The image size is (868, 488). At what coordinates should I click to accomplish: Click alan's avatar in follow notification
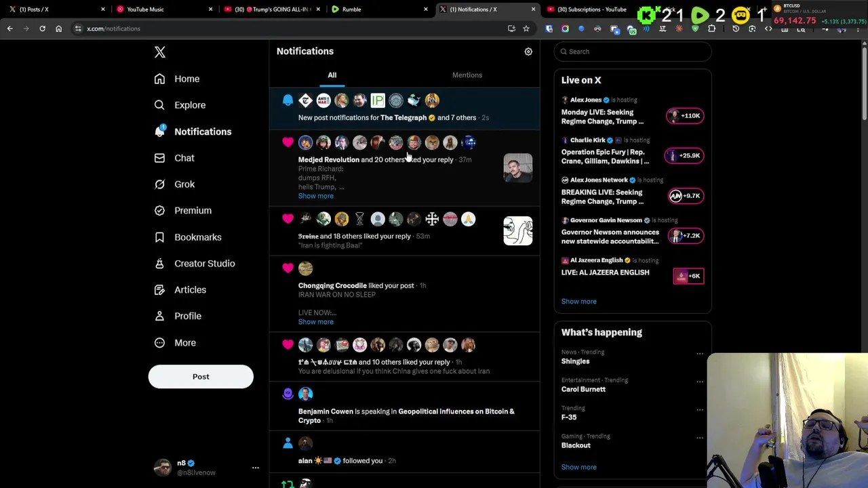point(305,443)
